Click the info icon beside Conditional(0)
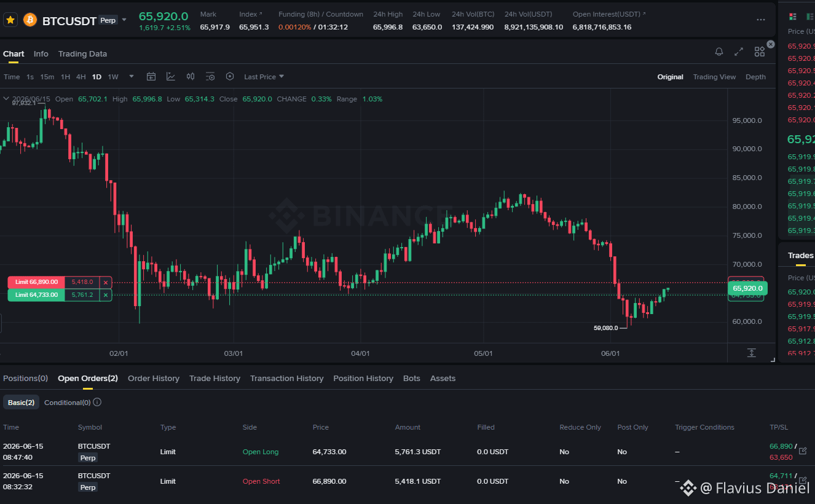The height and width of the screenshot is (504, 815). tap(97, 403)
